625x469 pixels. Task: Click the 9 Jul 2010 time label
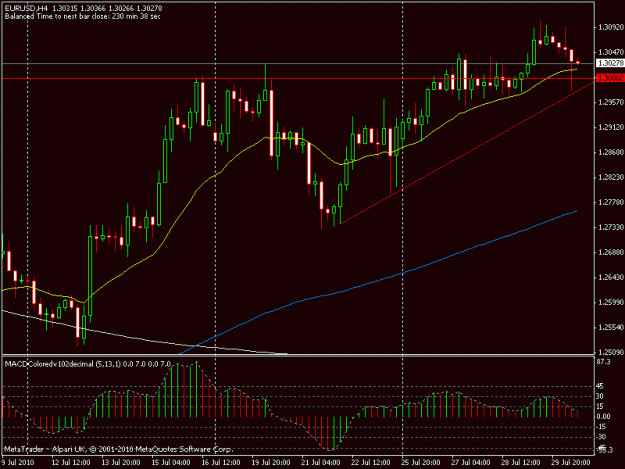(x=18, y=463)
